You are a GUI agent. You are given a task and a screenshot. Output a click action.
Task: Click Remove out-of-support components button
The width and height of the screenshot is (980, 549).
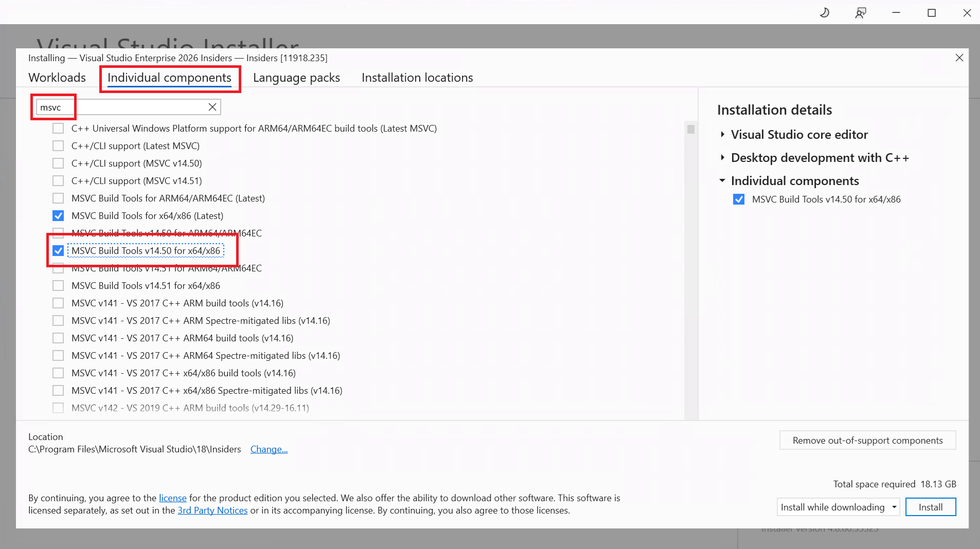(867, 441)
